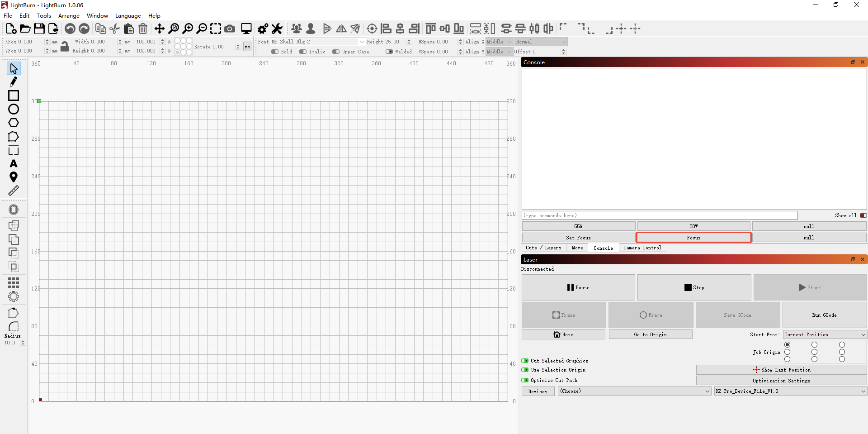
Task: Select the Ellipse tool
Action: (14, 109)
